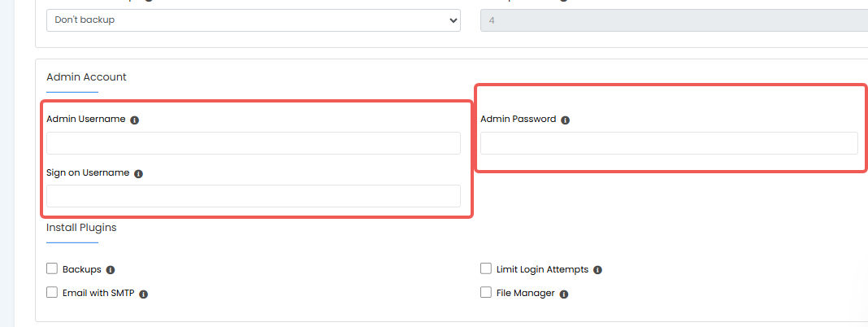Focus the Admin Username text field

[254, 143]
